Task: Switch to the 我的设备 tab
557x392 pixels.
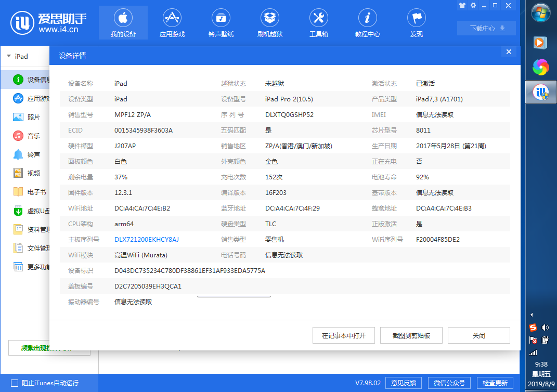Action: pyautogui.click(x=123, y=22)
